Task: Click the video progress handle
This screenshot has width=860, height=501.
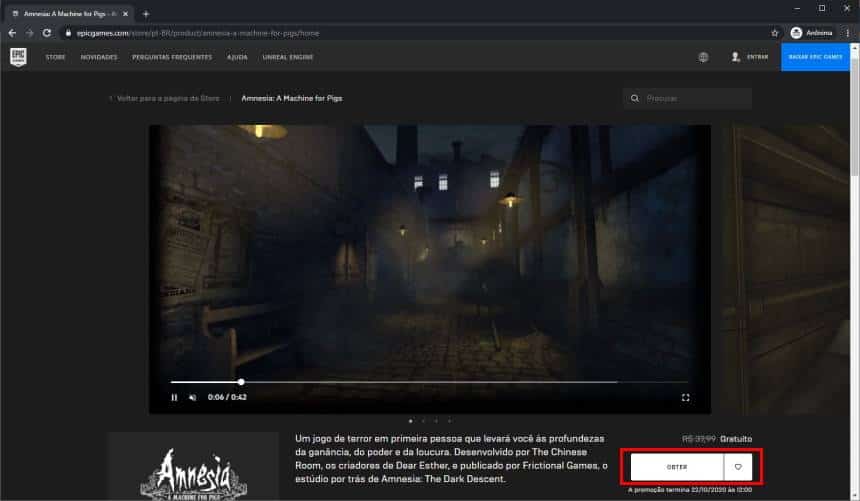Action: (241, 382)
